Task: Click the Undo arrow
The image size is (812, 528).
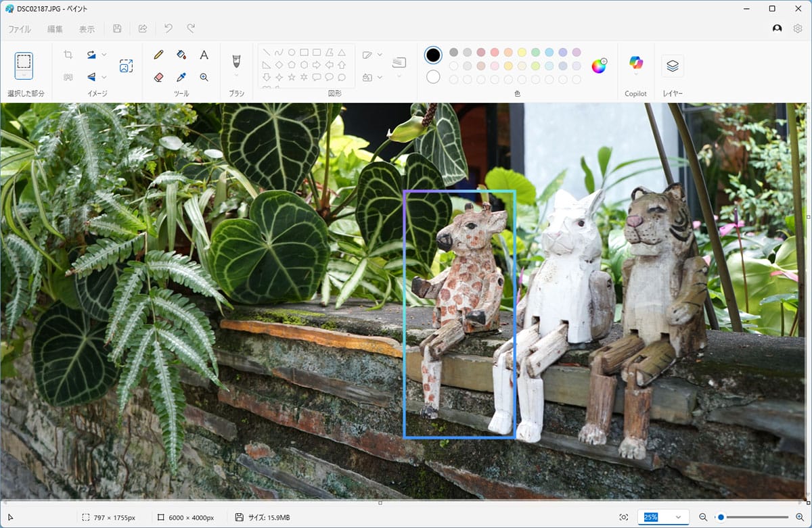Action: point(168,28)
